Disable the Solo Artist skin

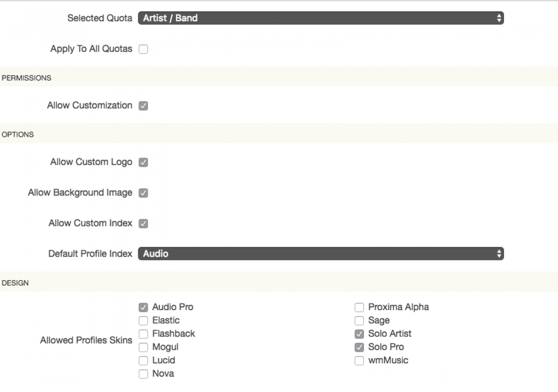(359, 334)
